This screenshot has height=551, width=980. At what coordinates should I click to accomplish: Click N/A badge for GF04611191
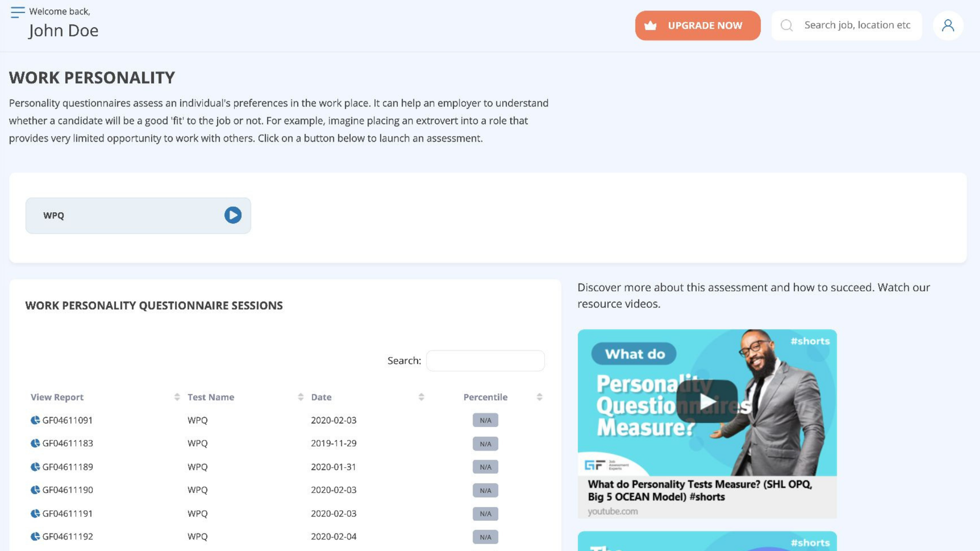(x=485, y=514)
